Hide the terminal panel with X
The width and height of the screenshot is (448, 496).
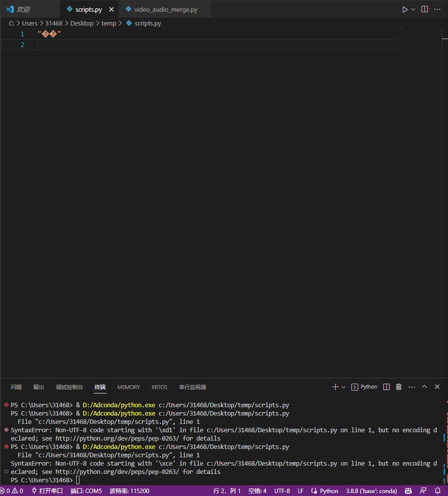point(437,387)
